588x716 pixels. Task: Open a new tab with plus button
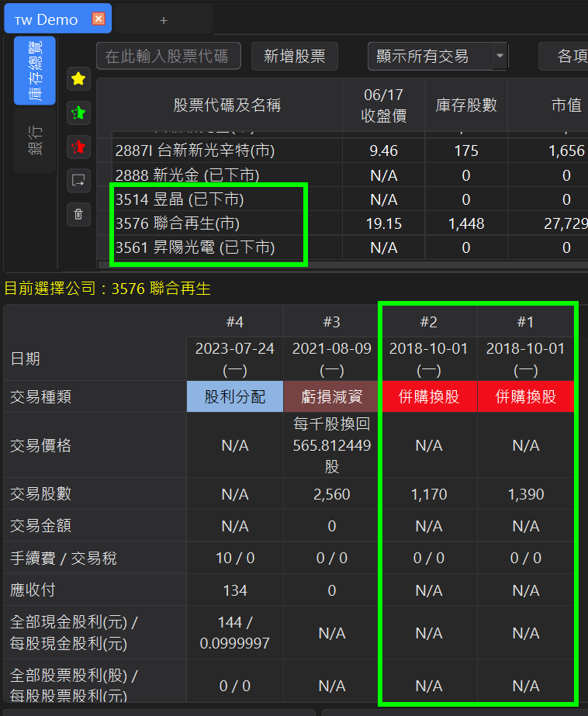[x=164, y=20]
